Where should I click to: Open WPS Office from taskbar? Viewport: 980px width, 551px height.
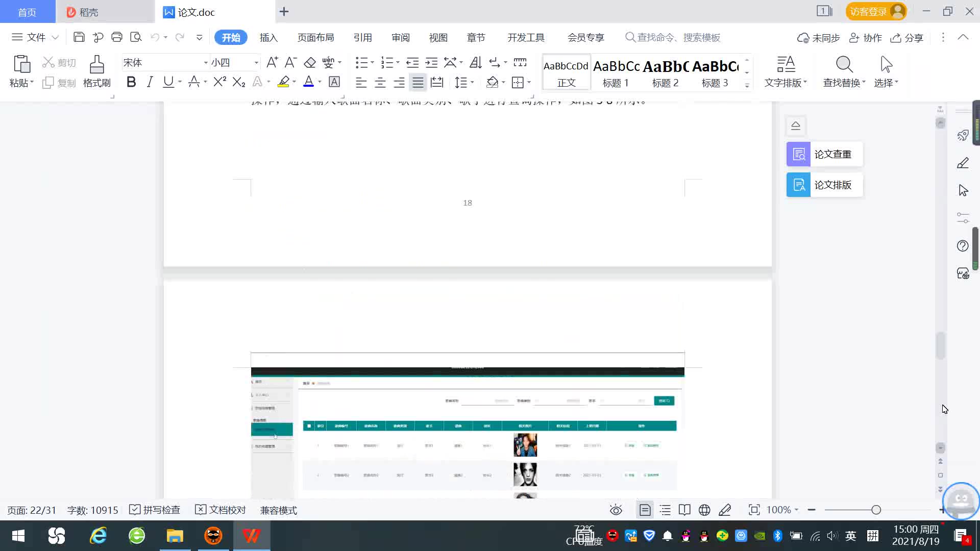[251, 536]
